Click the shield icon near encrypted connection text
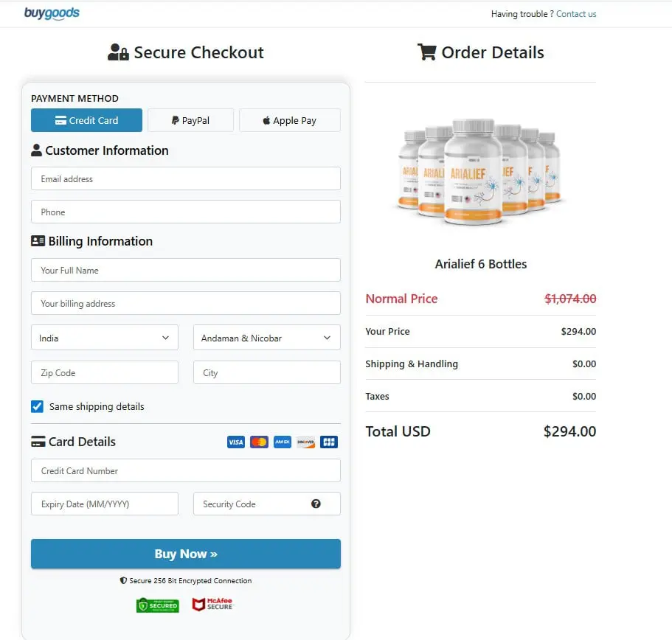This screenshot has width=672, height=640. click(x=124, y=580)
